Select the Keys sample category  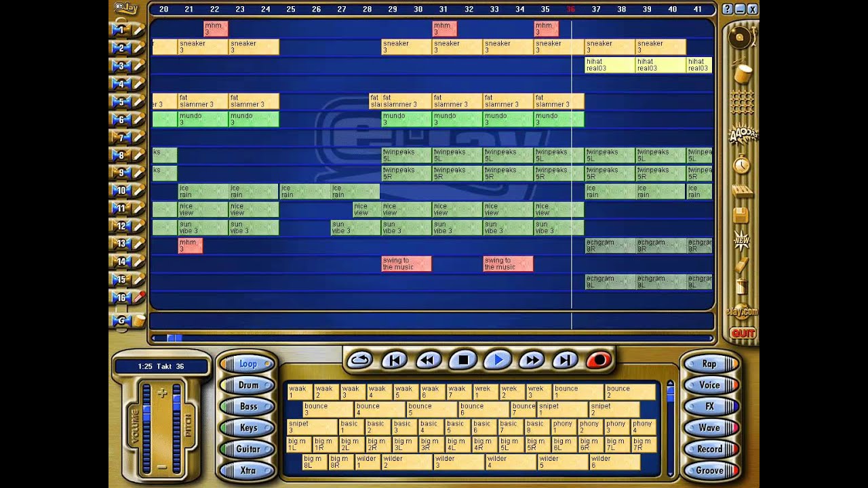tap(247, 428)
